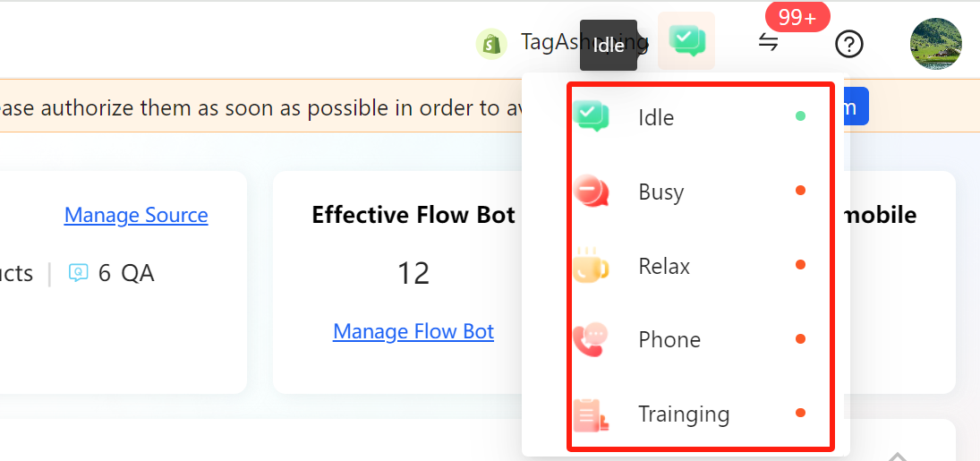
Task: Choose Phone status option
Action: pos(701,339)
